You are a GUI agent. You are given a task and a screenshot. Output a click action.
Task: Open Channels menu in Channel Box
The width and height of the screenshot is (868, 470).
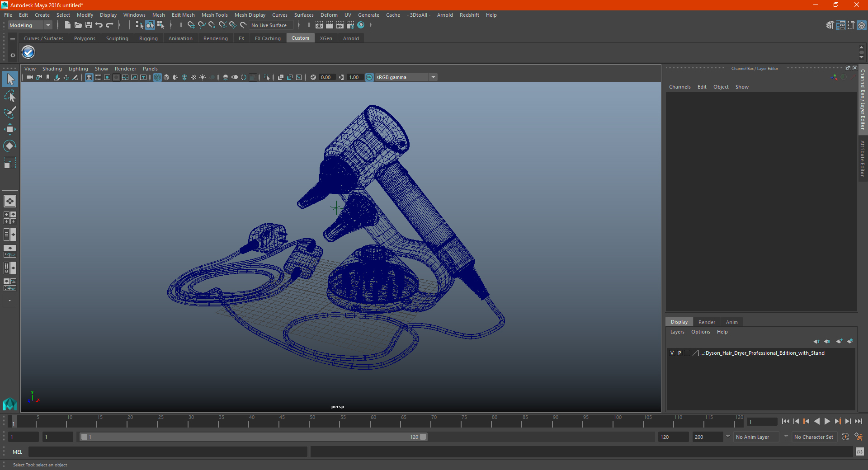point(679,87)
